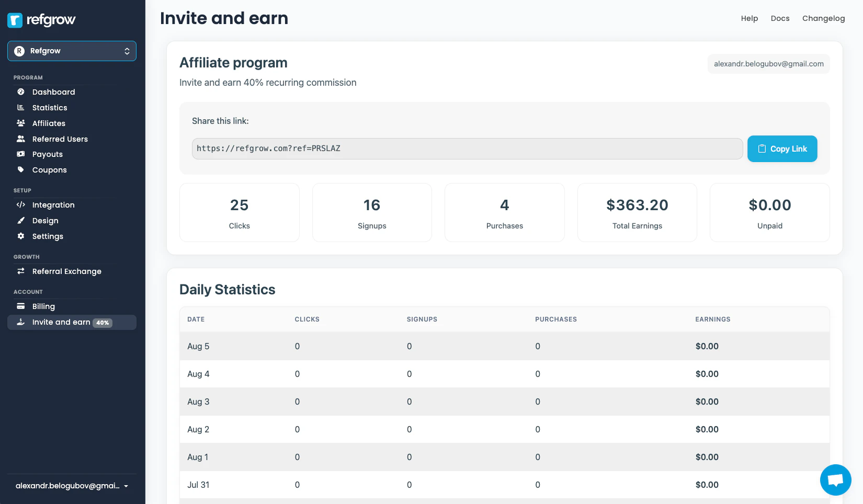
Task: Click the Settings gear icon
Action: [20, 236]
